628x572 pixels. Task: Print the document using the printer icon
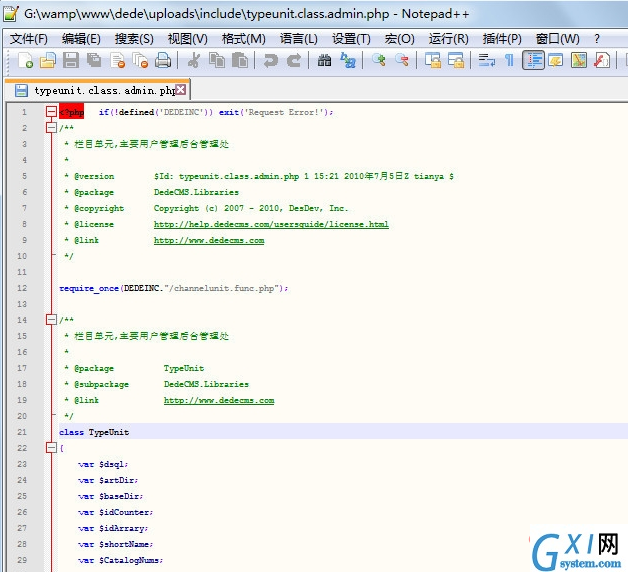click(x=163, y=60)
